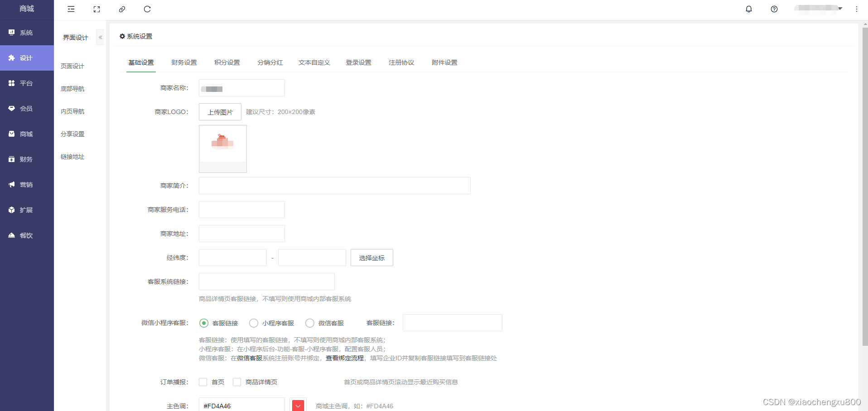This screenshot has height=411, width=868.
Task: Check the 商品详情页 order broadcast checkbox
Action: 237,382
